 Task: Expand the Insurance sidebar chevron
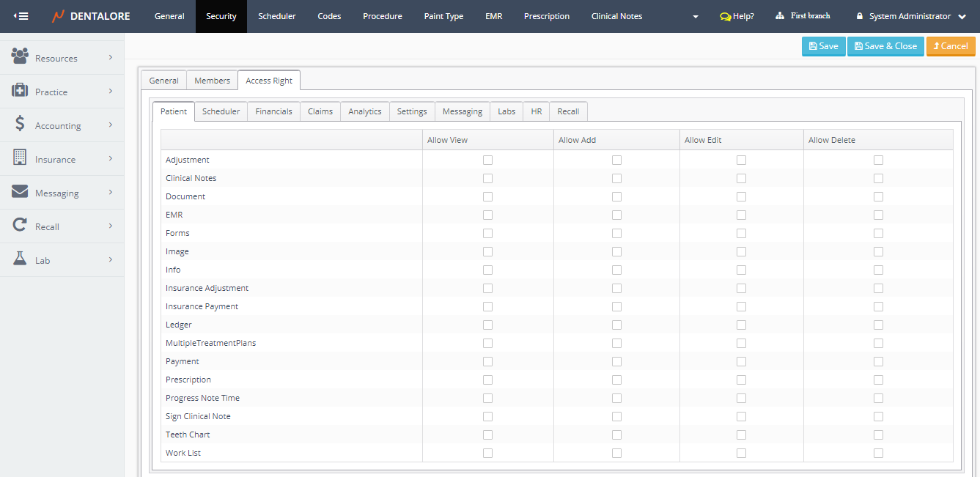111,158
